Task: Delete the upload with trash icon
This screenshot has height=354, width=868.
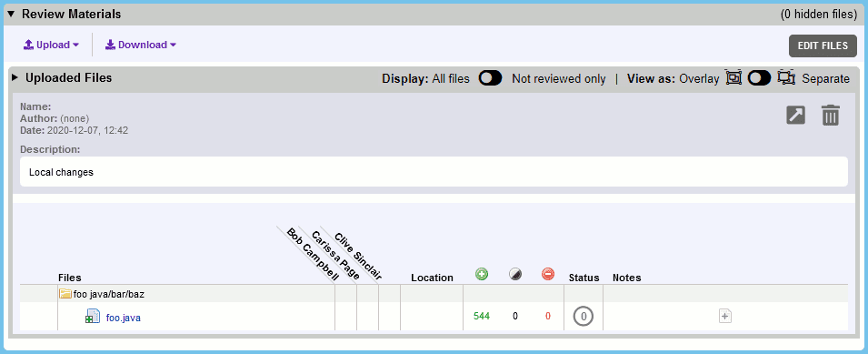Action: pyautogui.click(x=831, y=116)
